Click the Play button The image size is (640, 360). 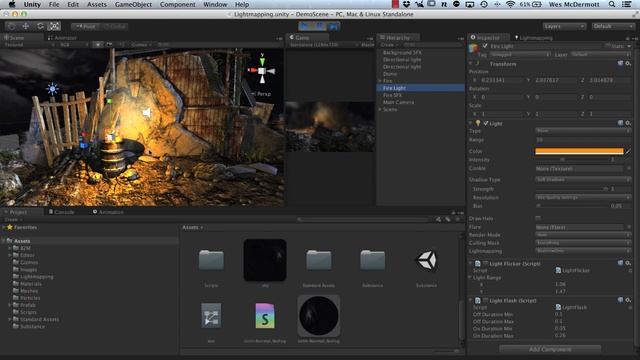pos(304,27)
